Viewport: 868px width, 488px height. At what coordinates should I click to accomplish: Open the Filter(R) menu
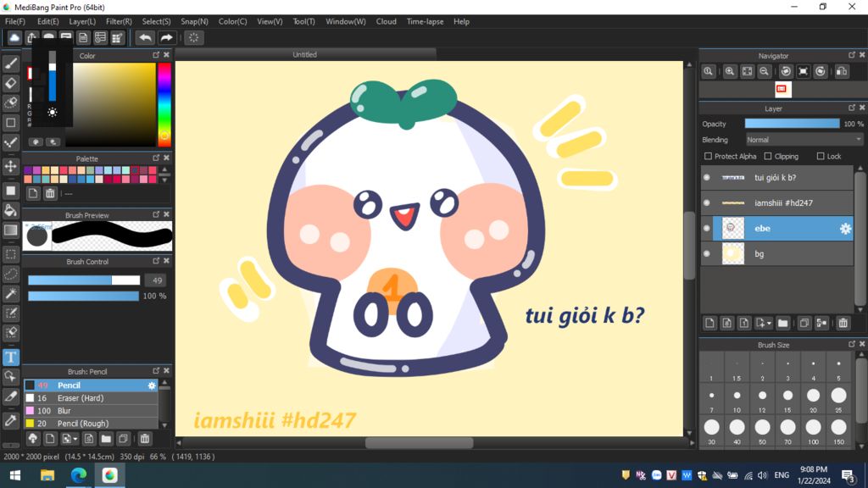[119, 21]
